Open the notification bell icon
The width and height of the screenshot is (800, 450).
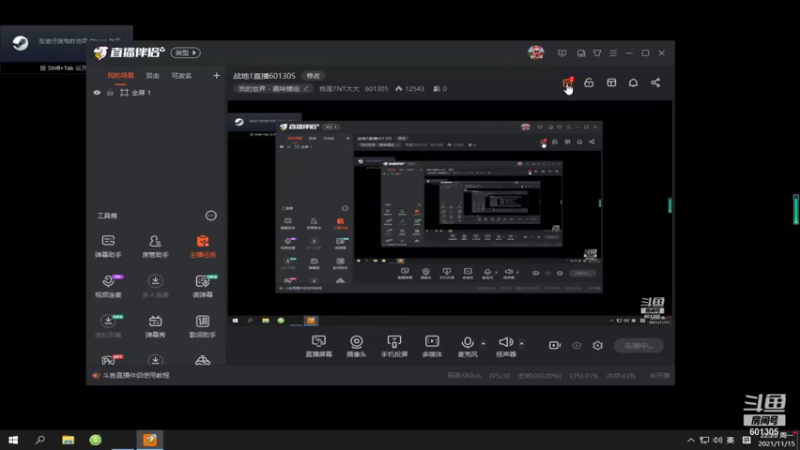pos(633,83)
